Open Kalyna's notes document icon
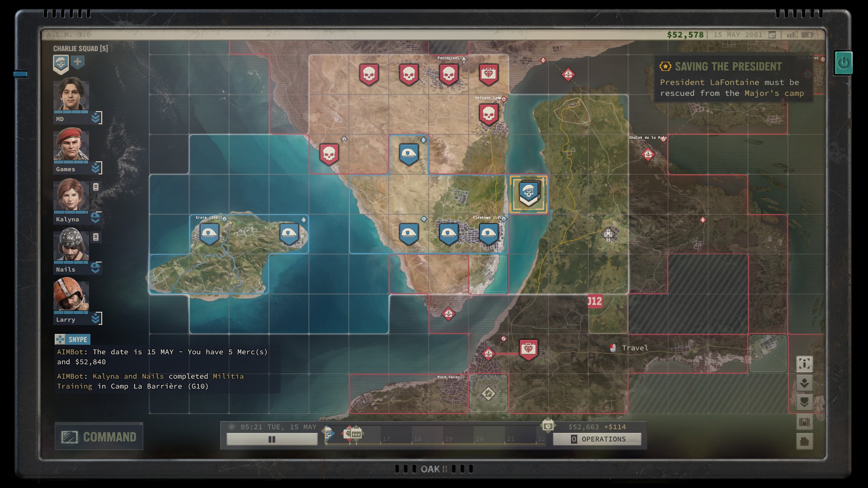868x488 pixels. [96, 187]
